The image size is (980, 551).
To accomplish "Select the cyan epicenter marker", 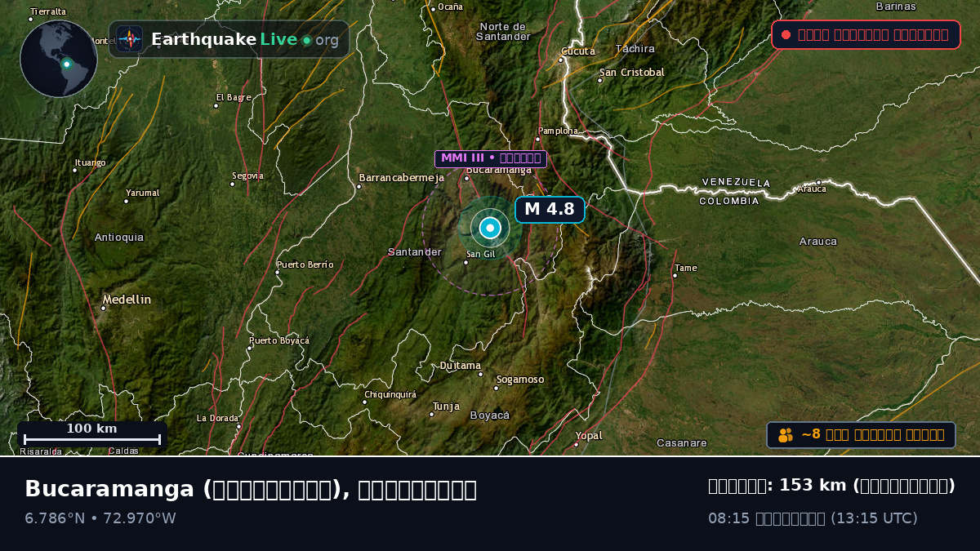I will pos(490,229).
